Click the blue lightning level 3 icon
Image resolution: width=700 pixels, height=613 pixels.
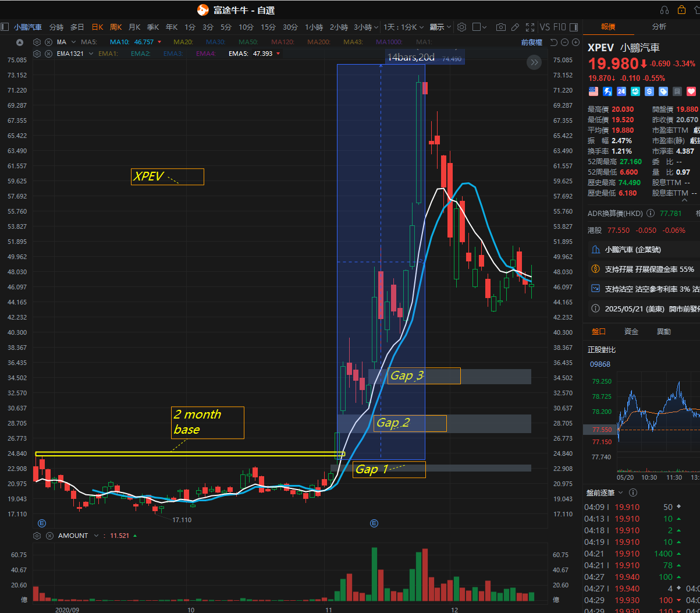(607, 91)
